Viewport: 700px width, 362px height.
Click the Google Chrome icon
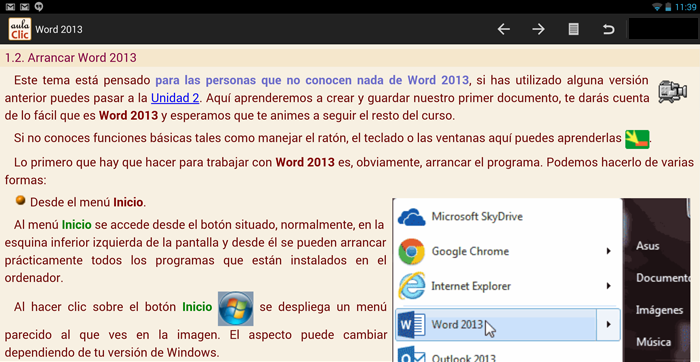click(411, 252)
